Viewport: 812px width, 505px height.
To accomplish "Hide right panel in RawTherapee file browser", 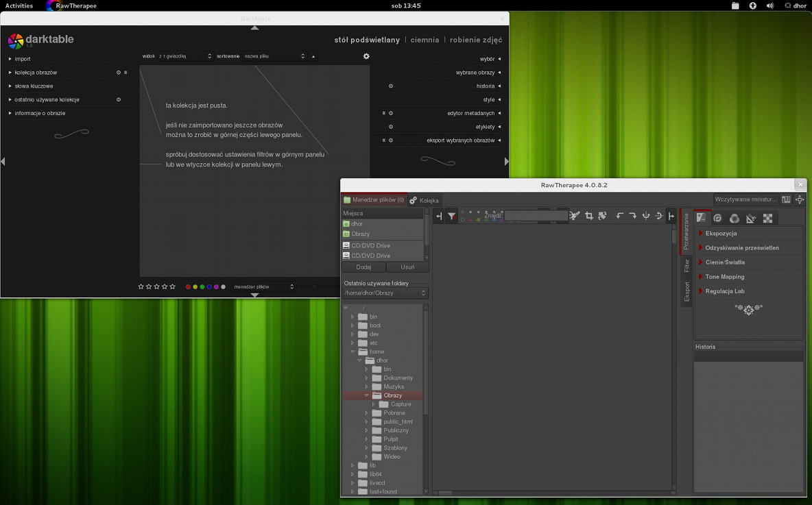I will (671, 216).
